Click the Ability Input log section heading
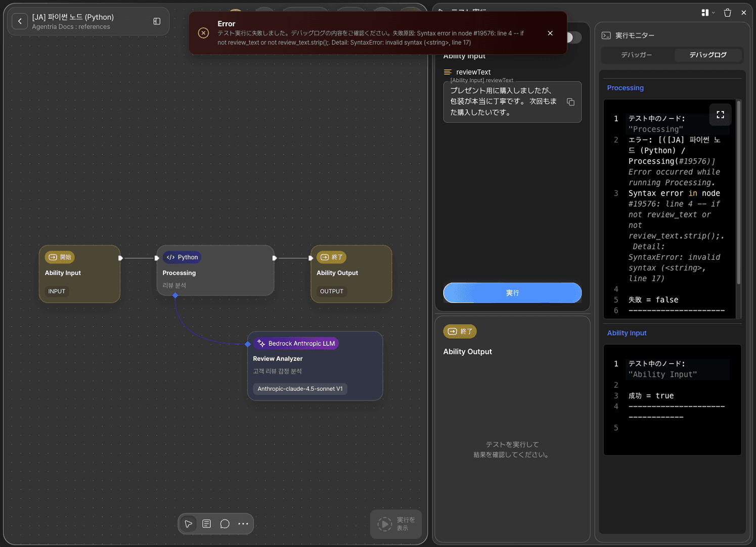The width and height of the screenshot is (756, 547). [x=627, y=333]
